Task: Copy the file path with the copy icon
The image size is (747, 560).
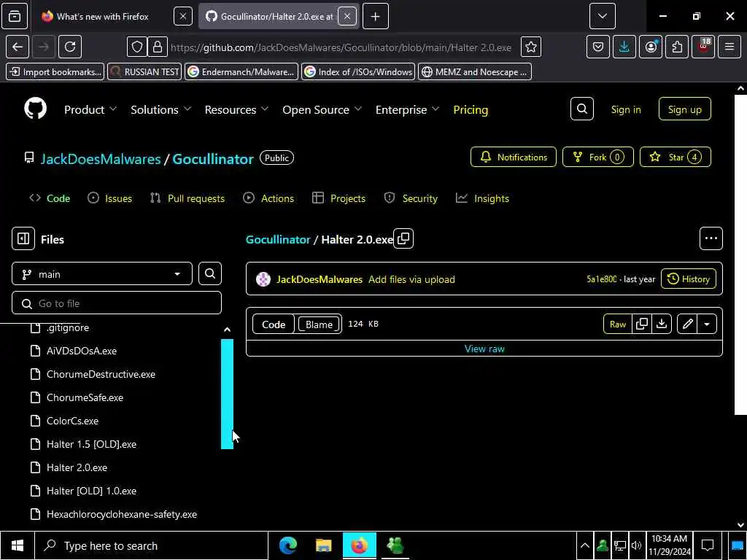Action: click(403, 238)
